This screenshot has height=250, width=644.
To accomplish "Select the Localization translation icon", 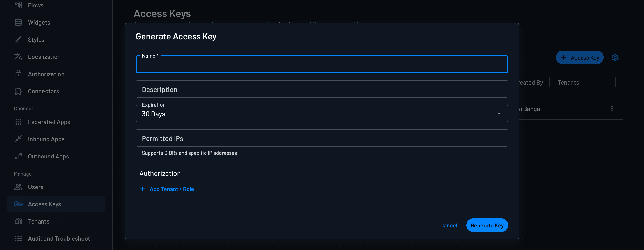I will [x=18, y=57].
